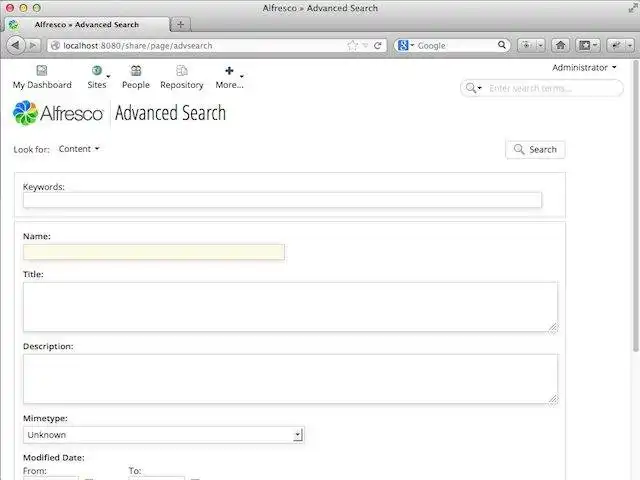Bookmark page with the star icon
The image size is (640, 480).
(x=353, y=45)
